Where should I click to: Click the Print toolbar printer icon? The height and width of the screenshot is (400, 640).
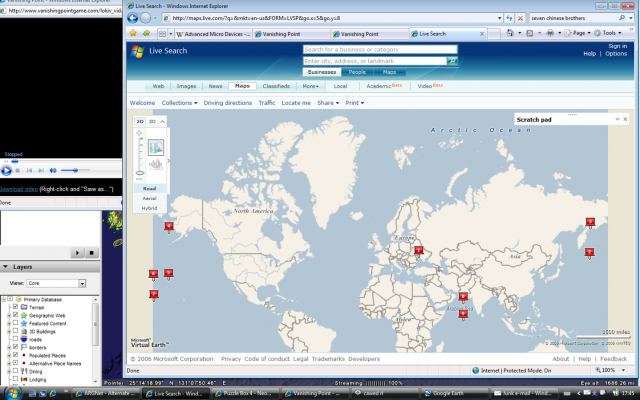(550, 33)
